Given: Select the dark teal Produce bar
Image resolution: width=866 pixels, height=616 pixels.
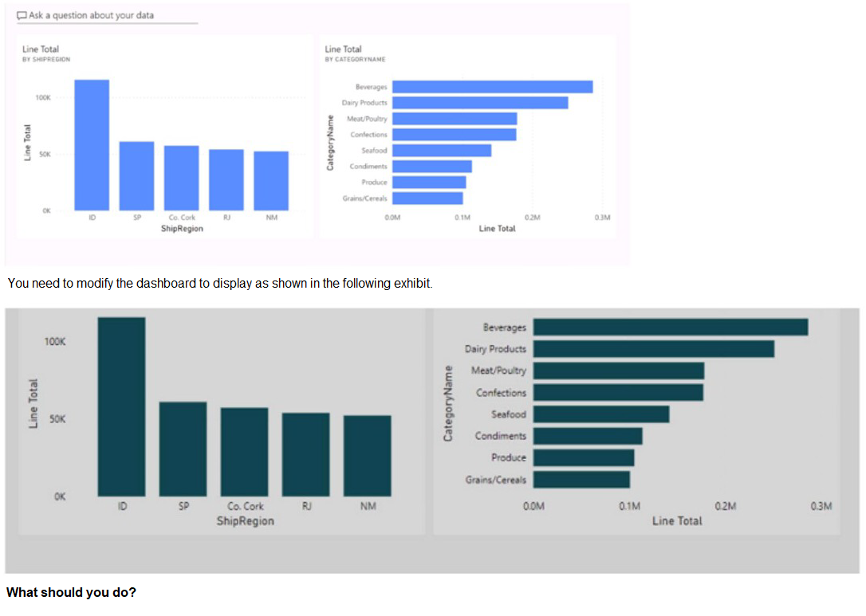Looking at the screenshot, I should click(x=584, y=457).
